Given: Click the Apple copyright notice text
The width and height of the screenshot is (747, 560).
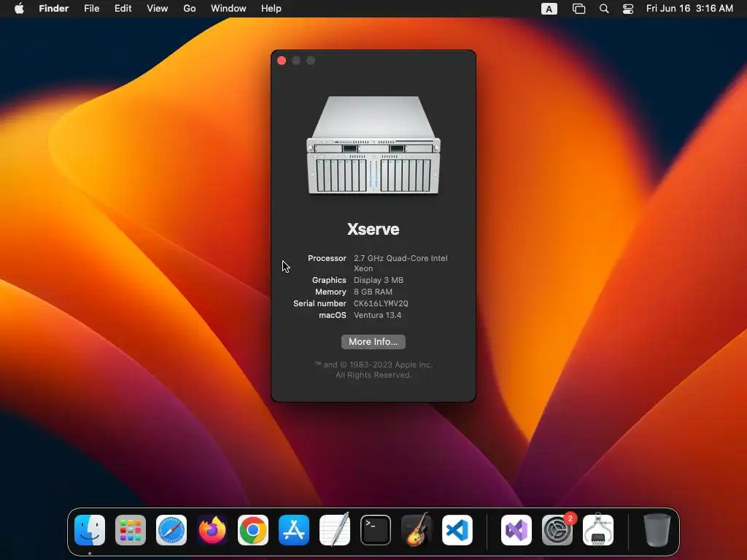Looking at the screenshot, I should click(x=373, y=370).
